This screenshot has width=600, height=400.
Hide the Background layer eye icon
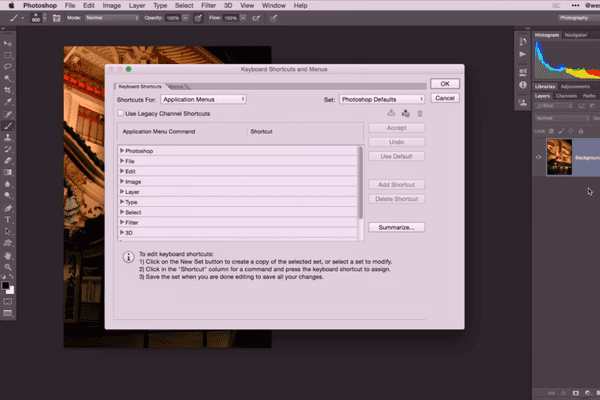click(x=539, y=157)
